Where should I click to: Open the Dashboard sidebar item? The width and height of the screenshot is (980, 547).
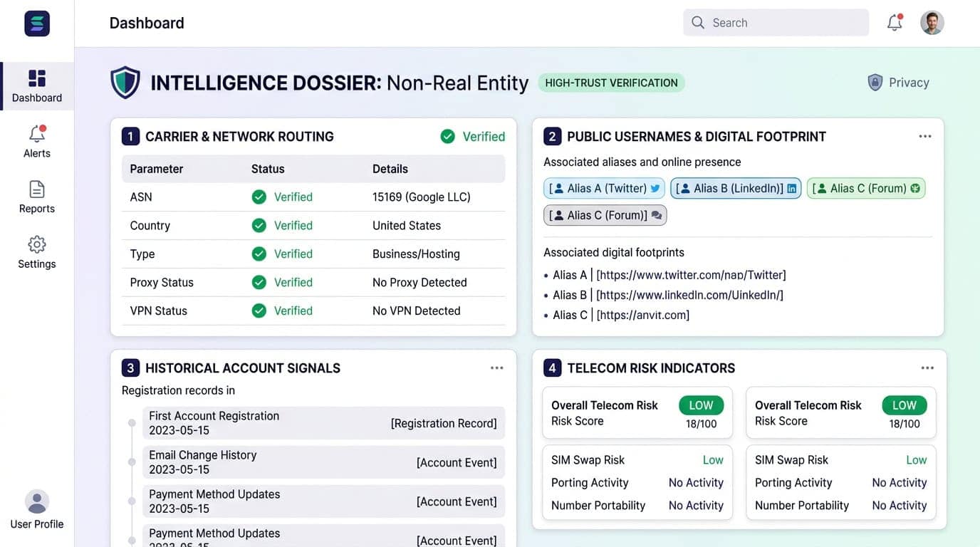(x=37, y=86)
